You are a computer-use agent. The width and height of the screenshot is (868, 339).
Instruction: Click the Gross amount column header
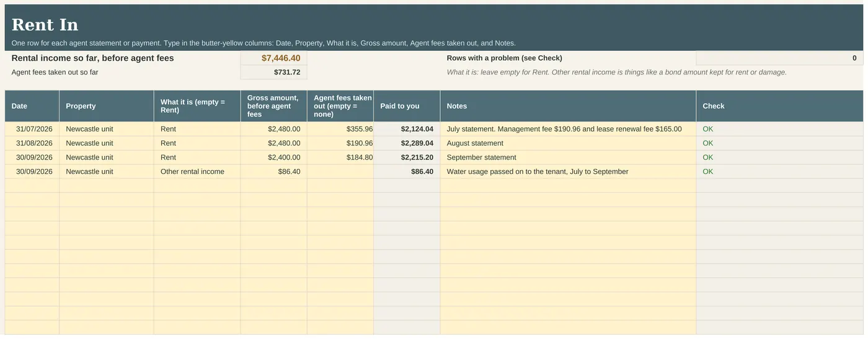(x=273, y=106)
